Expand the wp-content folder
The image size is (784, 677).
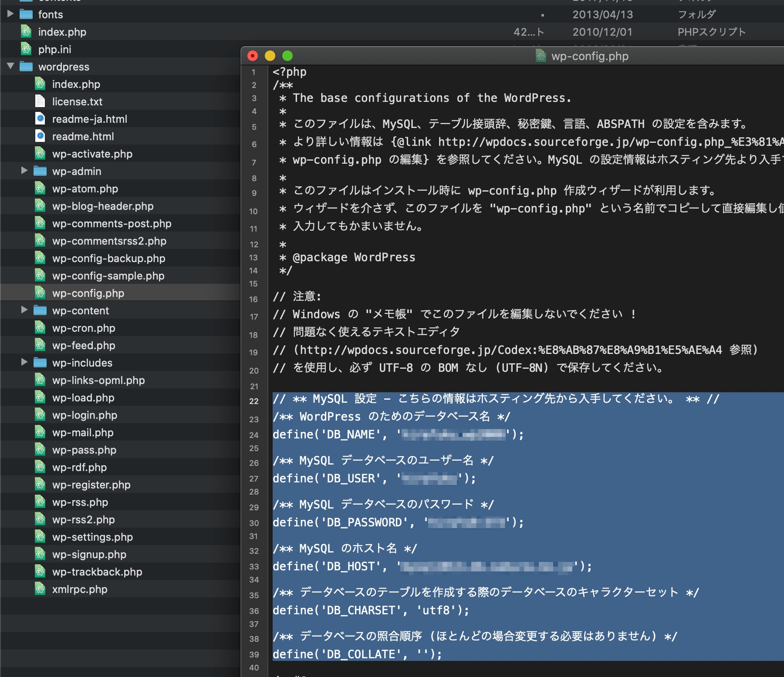24,310
